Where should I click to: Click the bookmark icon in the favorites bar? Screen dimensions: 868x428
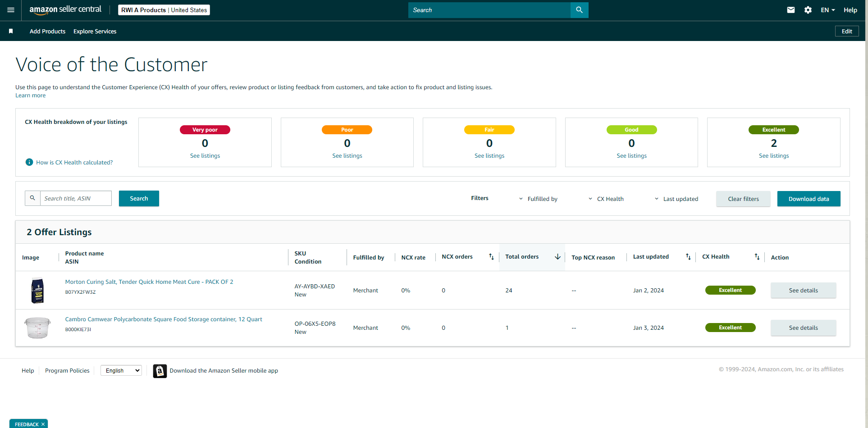tap(11, 31)
